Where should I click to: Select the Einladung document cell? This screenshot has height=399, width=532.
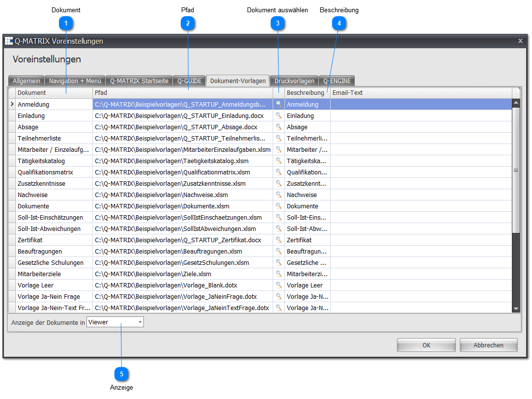click(x=54, y=115)
